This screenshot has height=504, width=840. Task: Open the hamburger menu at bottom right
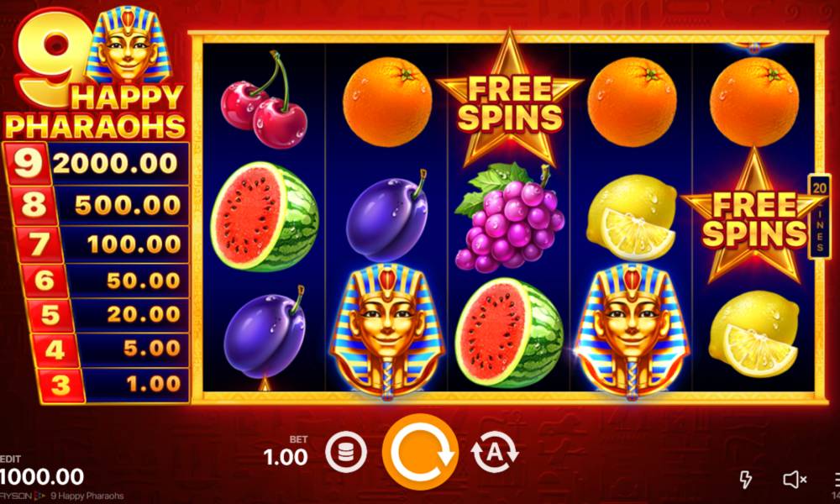(837, 480)
